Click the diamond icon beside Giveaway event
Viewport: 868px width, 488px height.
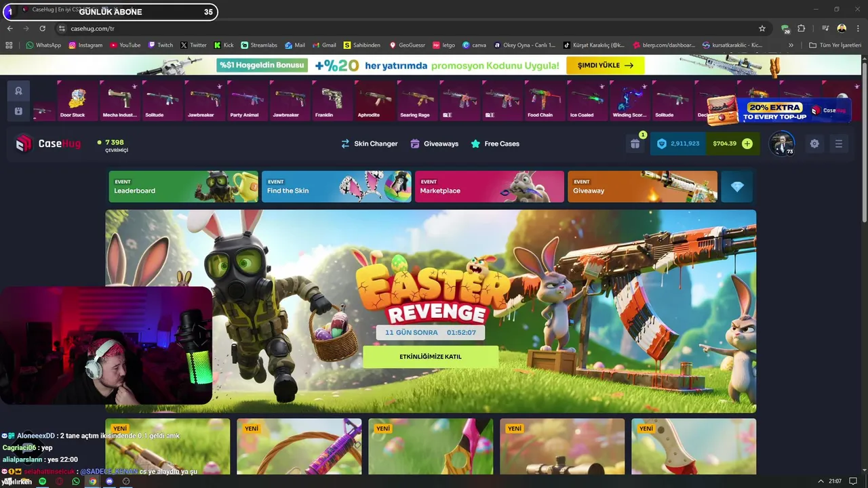pos(737,186)
